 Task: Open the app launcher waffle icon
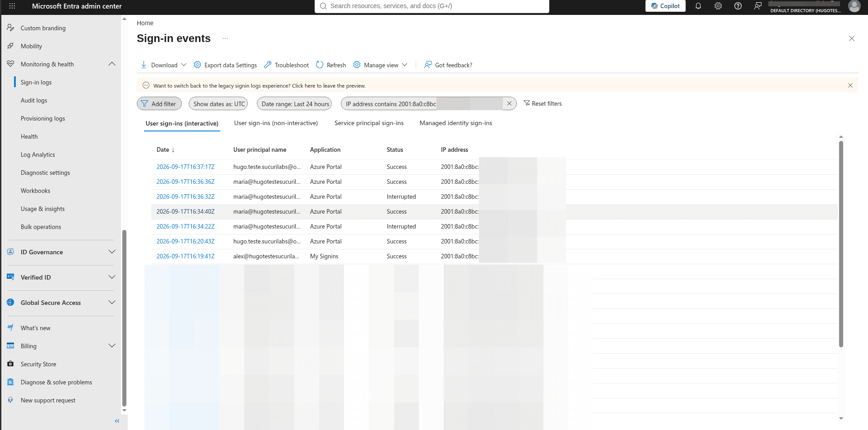click(12, 6)
